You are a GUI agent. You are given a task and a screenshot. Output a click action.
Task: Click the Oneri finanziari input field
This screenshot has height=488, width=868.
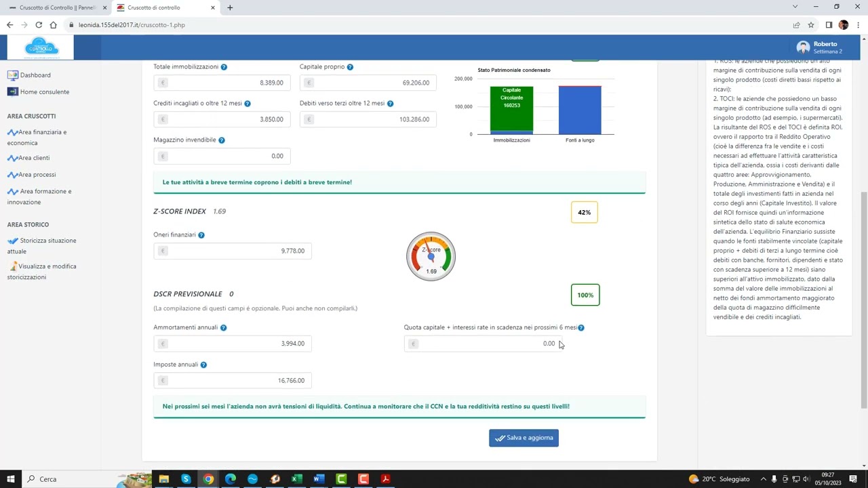[x=233, y=251]
